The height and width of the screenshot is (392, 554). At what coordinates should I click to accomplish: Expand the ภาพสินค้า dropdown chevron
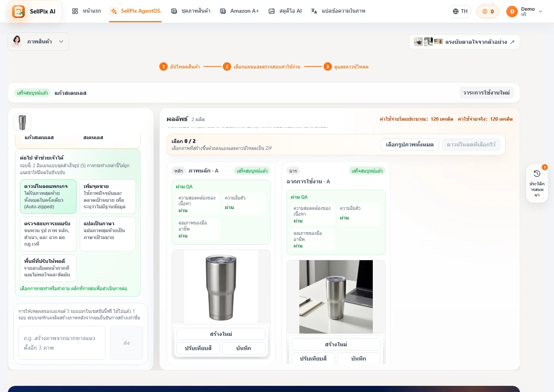tap(61, 42)
